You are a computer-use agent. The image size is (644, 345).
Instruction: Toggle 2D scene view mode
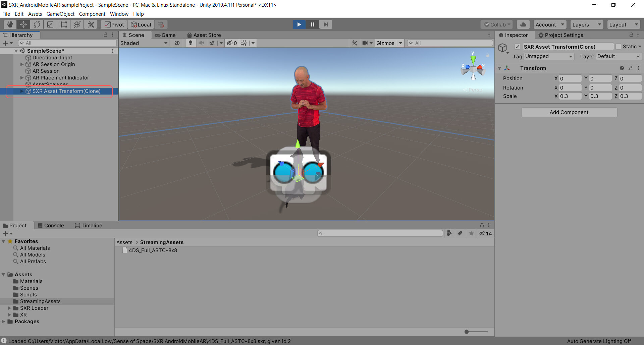[177, 43]
